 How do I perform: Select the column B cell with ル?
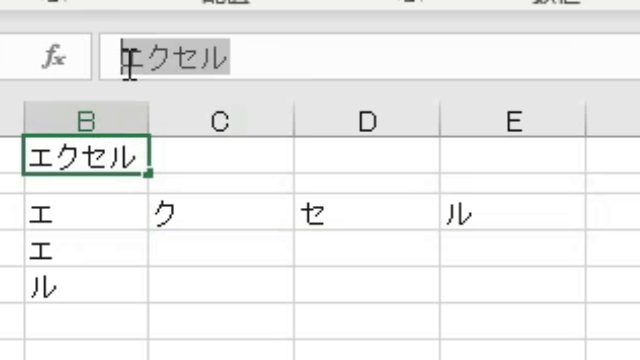pyautogui.click(x=86, y=285)
